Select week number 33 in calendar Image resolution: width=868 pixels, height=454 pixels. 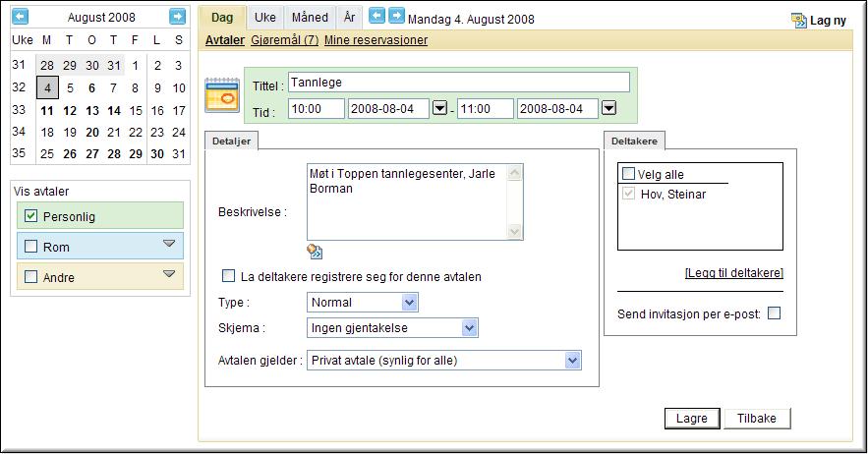[19, 110]
